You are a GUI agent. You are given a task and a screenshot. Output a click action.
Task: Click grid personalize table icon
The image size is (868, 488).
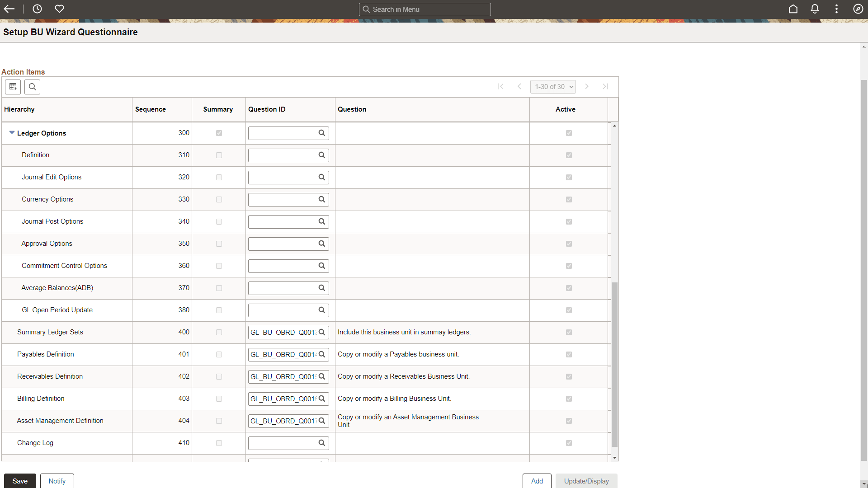(x=13, y=87)
